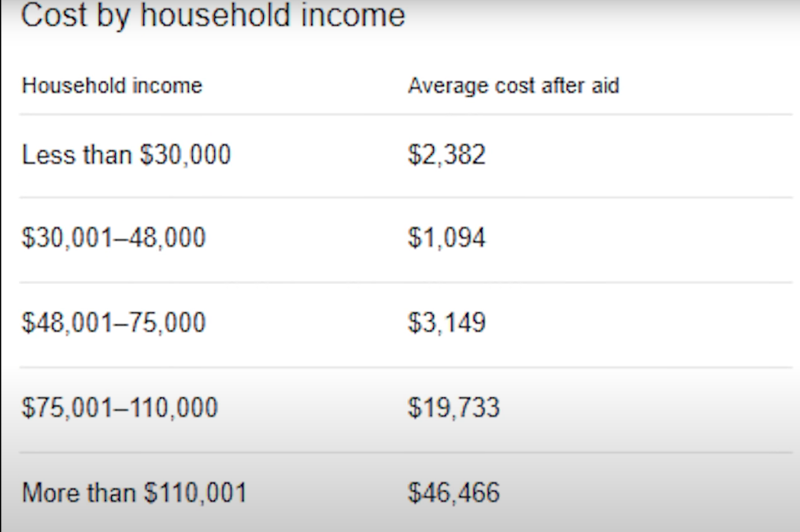Viewport: 800px width, 532px height.
Task: Click the word 'income' in the title
Action: click(x=353, y=15)
